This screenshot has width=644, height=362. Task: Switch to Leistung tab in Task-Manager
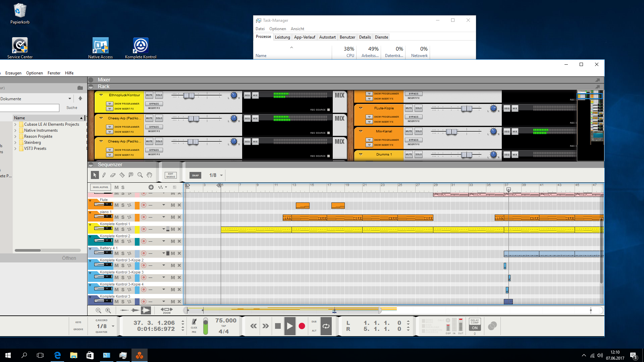click(282, 37)
